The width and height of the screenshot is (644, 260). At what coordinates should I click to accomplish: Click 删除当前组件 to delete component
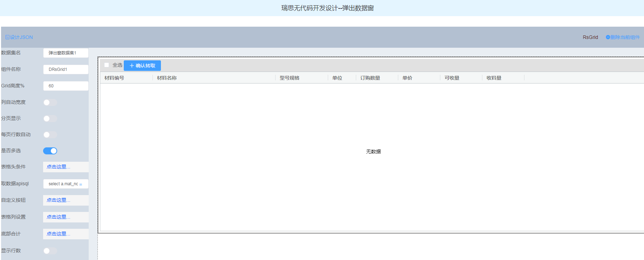coord(623,37)
